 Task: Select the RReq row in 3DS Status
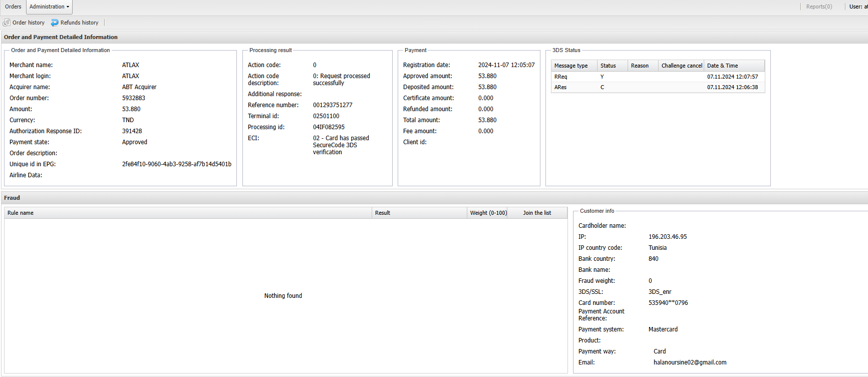point(561,77)
